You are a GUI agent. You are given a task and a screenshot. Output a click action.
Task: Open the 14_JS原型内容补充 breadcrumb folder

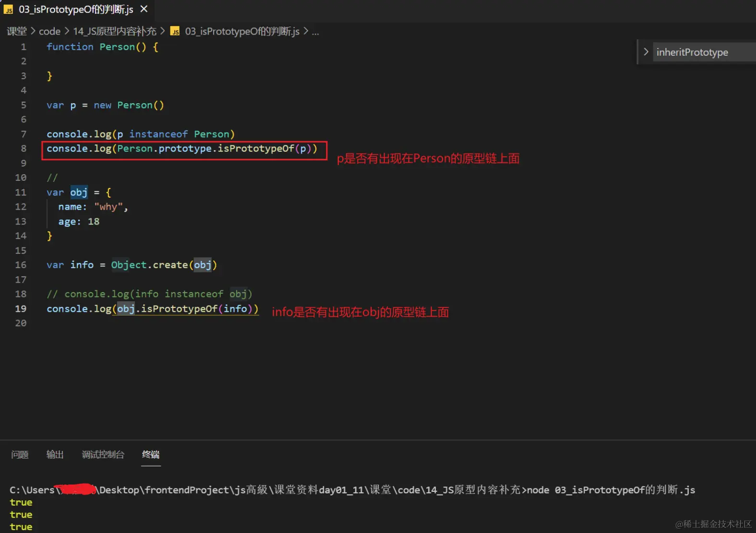pos(115,32)
